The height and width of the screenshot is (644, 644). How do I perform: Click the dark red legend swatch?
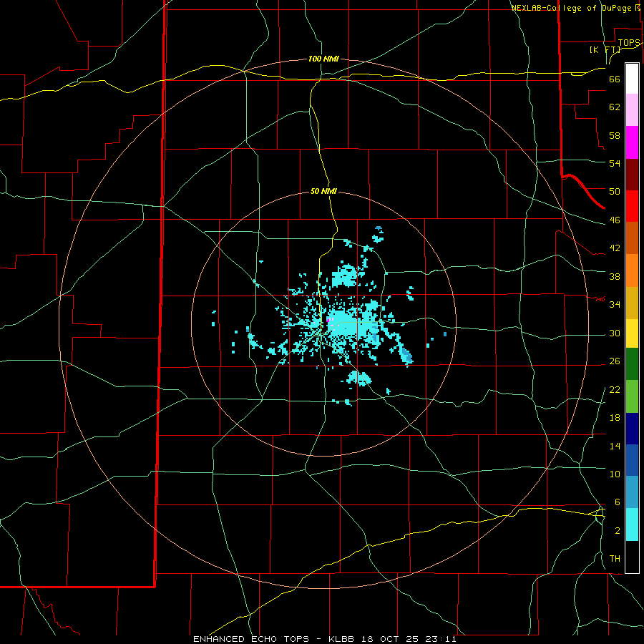tap(632, 174)
